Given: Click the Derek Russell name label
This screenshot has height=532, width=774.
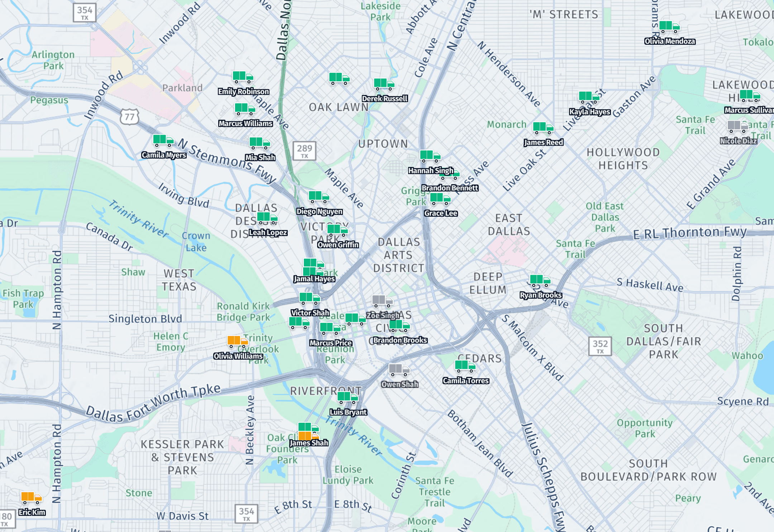Looking at the screenshot, I should [384, 99].
